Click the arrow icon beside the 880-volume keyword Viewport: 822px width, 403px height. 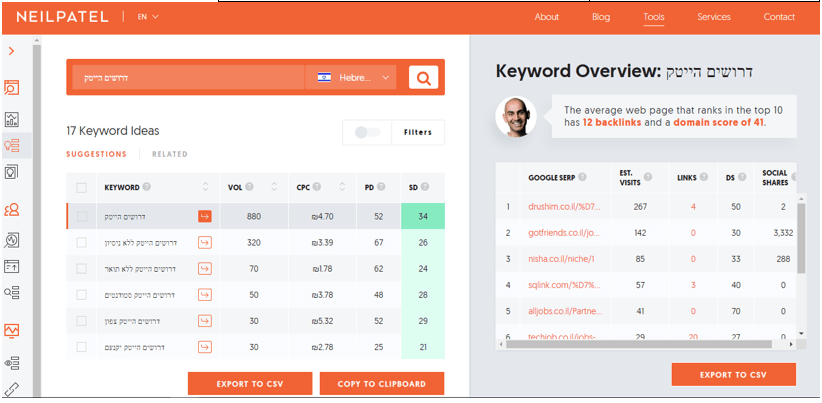[x=205, y=216]
